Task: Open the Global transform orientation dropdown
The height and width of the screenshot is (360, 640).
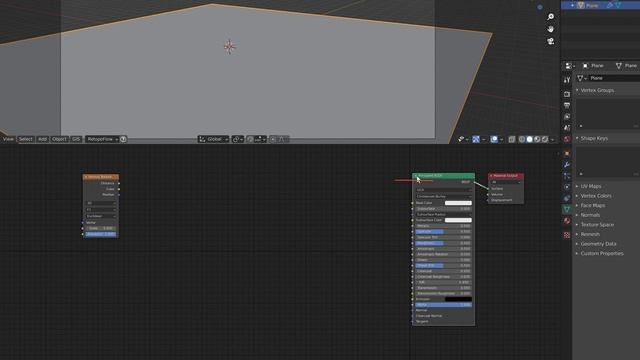Action: [x=213, y=139]
